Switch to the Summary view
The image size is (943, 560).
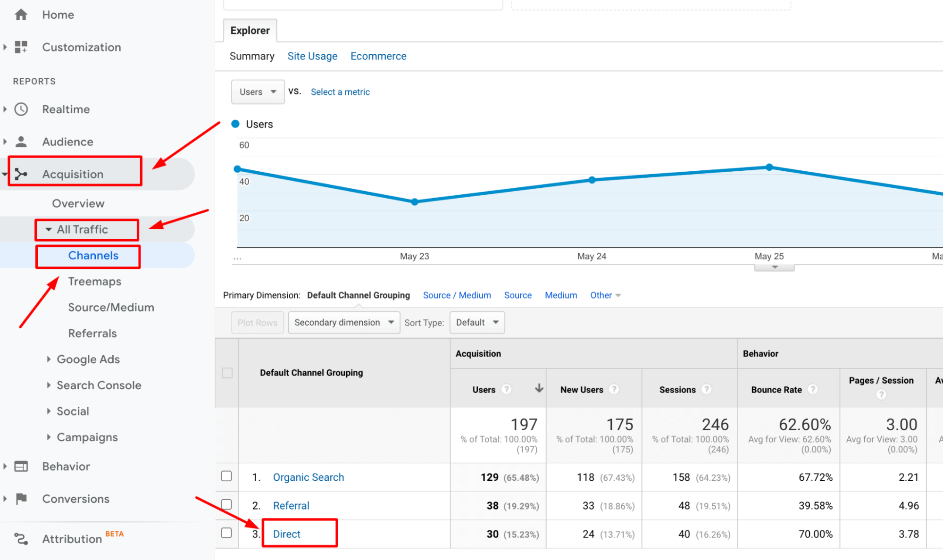click(x=252, y=56)
